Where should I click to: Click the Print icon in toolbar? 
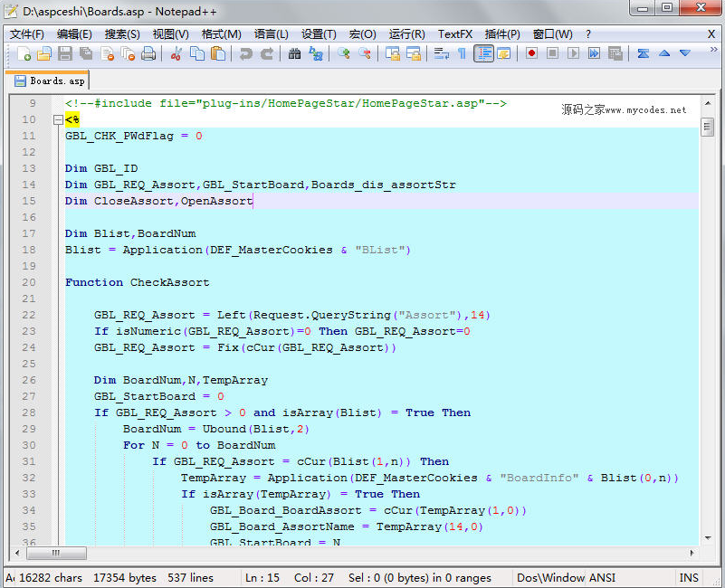(148, 54)
